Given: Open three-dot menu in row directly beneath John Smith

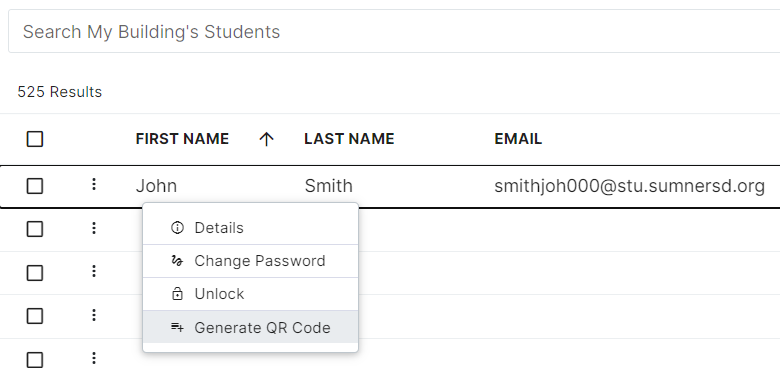Looking at the screenshot, I should point(94,228).
